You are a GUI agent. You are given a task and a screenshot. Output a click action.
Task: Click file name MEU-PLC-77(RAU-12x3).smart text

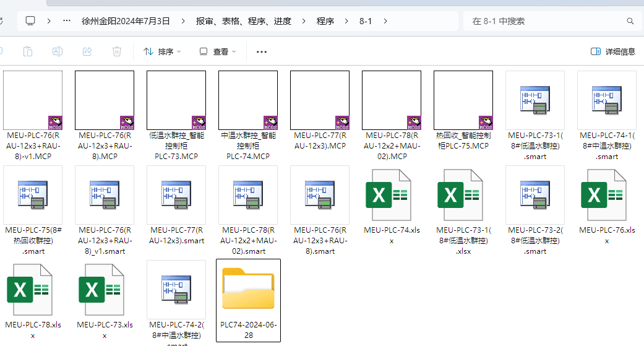click(x=176, y=235)
